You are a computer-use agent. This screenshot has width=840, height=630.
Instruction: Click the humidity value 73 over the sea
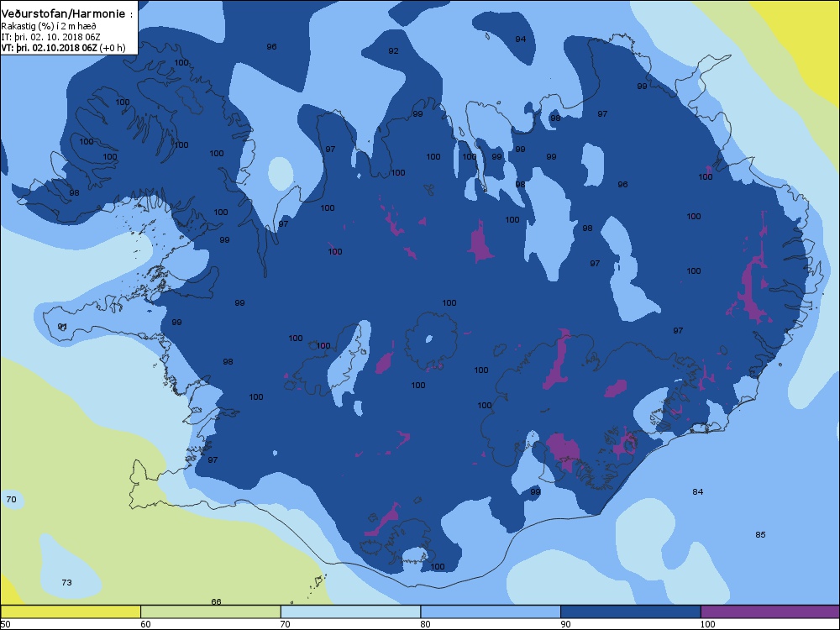coord(66,582)
